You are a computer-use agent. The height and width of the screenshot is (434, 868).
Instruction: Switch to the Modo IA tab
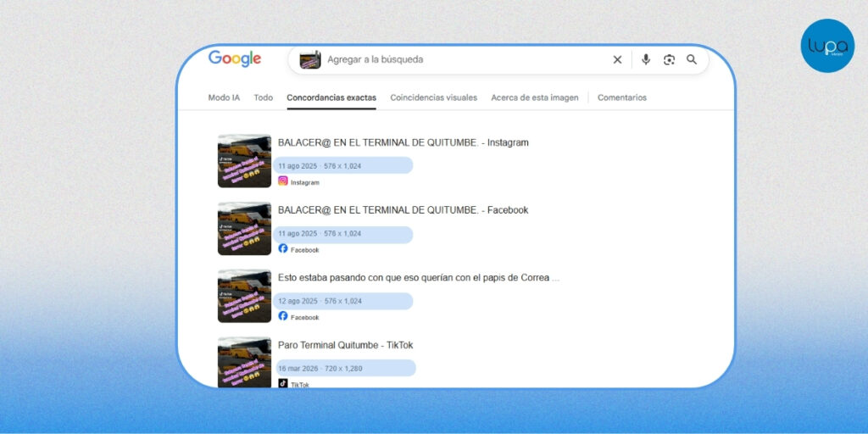coord(224,97)
